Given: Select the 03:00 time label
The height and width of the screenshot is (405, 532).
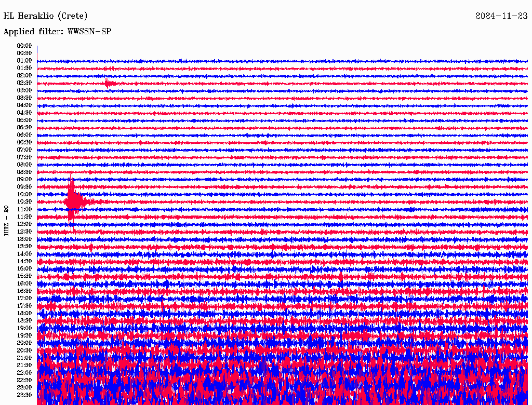Looking at the screenshot, I should click(24, 90).
